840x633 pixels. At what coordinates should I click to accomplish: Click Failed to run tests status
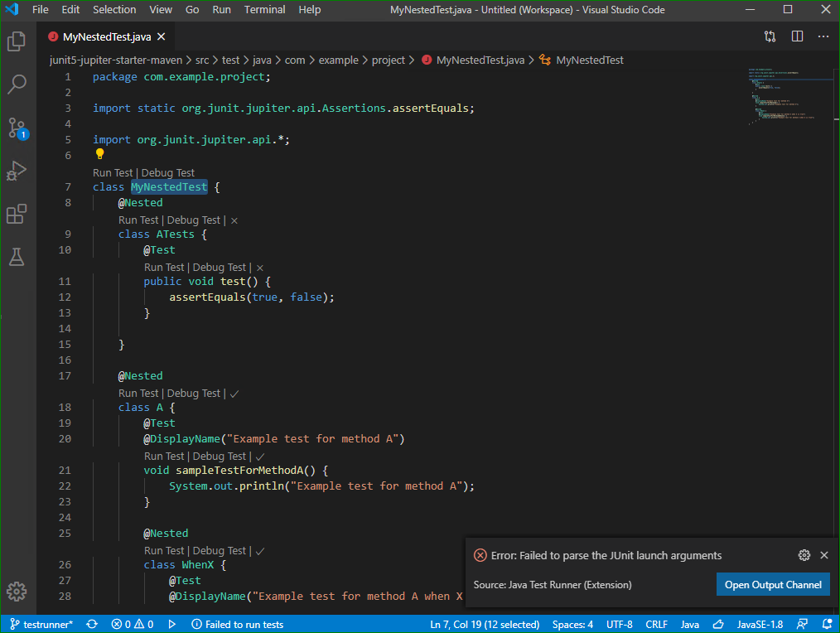[x=237, y=625]
